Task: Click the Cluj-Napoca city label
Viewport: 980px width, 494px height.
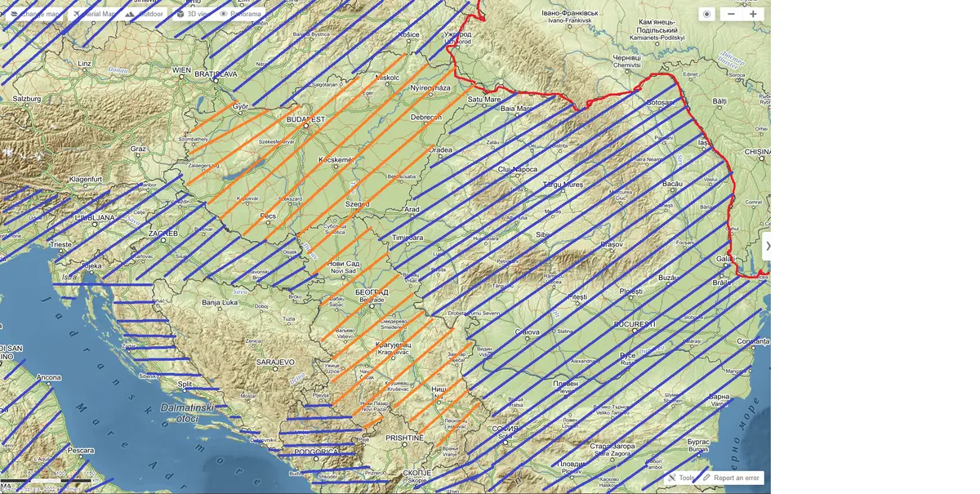Action: pyautogui.click(x=518, y=169)
